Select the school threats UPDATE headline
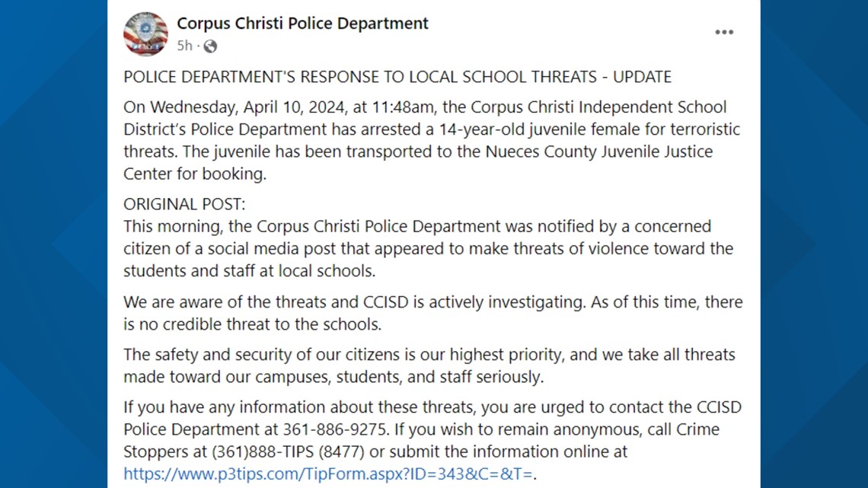This screenshot has height=488, width=868. tap(397, 76)
